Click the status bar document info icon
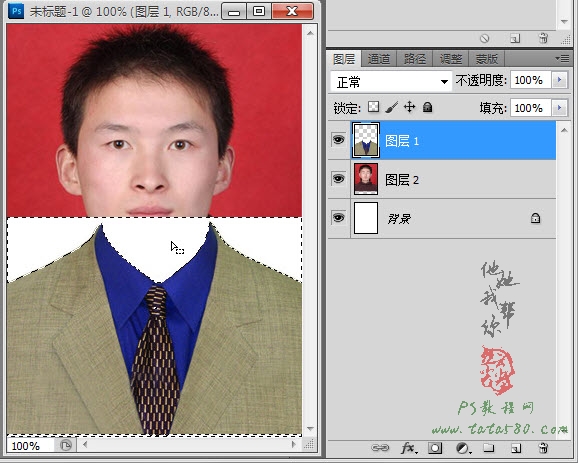This screenshot has width=578, height=463. (65, 445)
